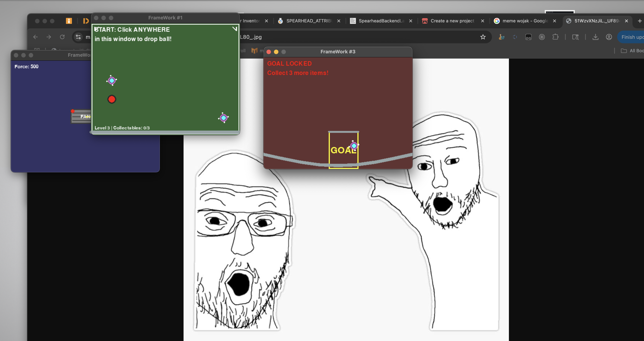Click the collectible above the red ball
This screenshot has width=644, height=341.
point(112,81)
